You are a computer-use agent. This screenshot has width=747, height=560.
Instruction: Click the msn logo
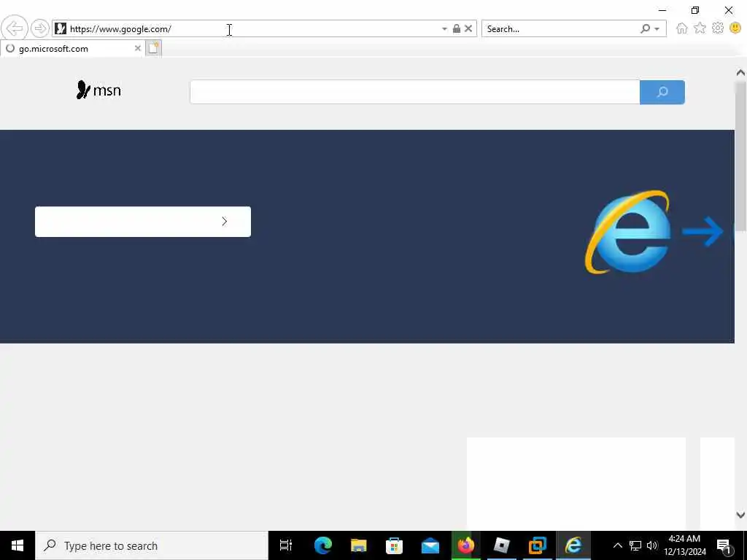click(x=98, y=90)
